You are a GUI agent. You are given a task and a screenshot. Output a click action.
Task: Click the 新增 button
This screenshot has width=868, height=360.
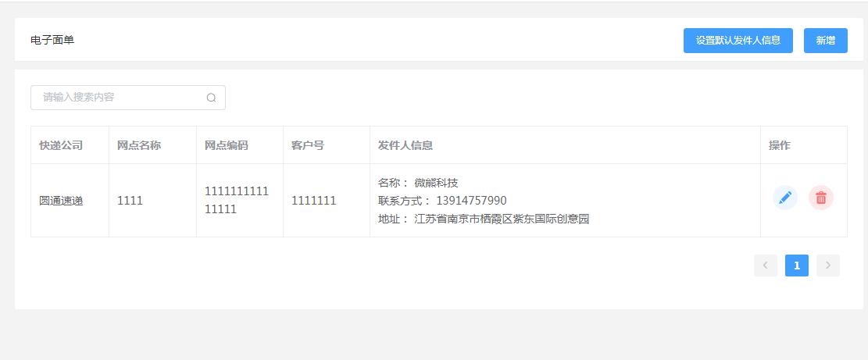(x=825, y=41)
